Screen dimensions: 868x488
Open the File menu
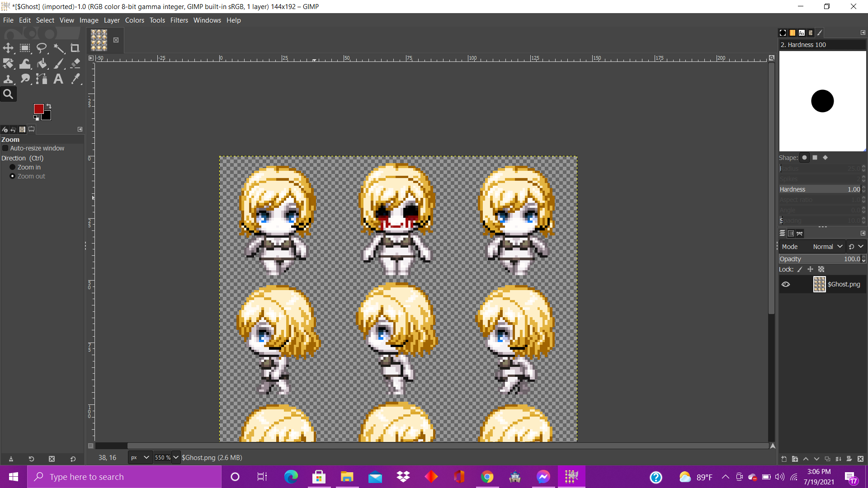(x=8, y=20)
